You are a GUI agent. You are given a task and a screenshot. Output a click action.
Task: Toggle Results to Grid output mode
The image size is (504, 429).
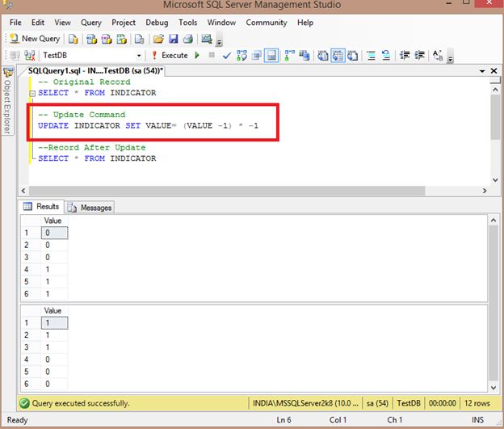pos(338,55)
